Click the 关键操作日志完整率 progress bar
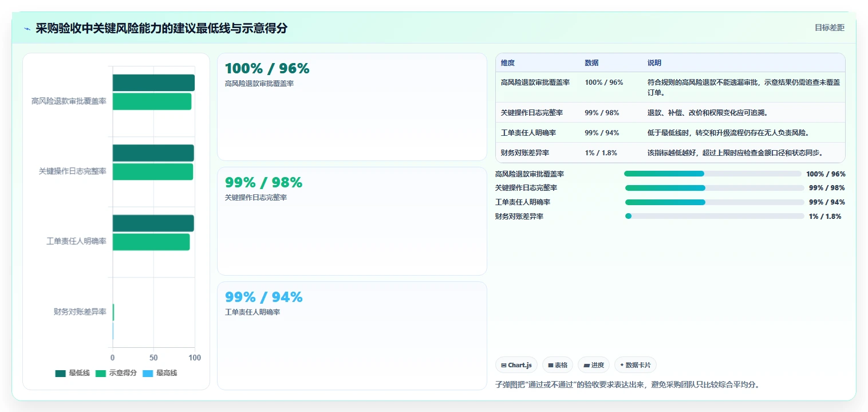This screenshot has height=412, width=868. tap(715, 188)
